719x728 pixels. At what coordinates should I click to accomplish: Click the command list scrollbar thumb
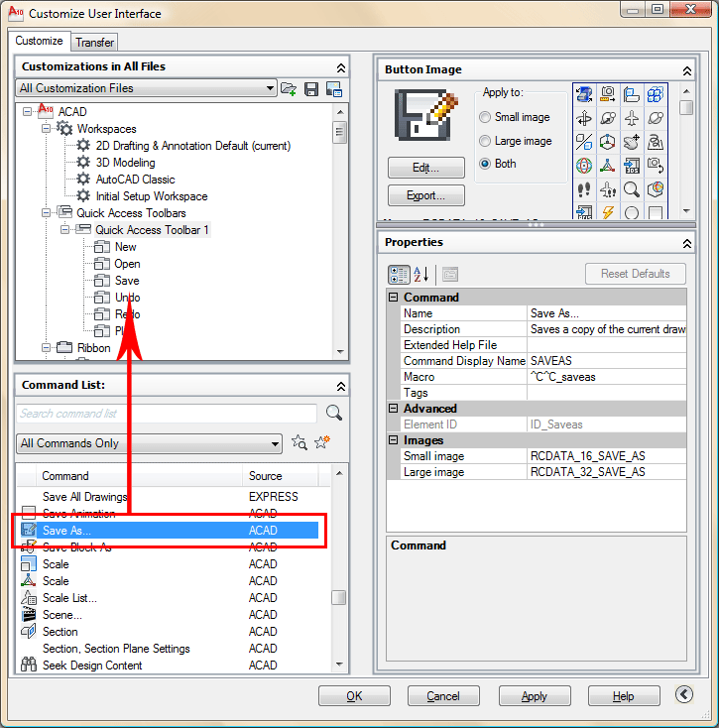[339, 597]
